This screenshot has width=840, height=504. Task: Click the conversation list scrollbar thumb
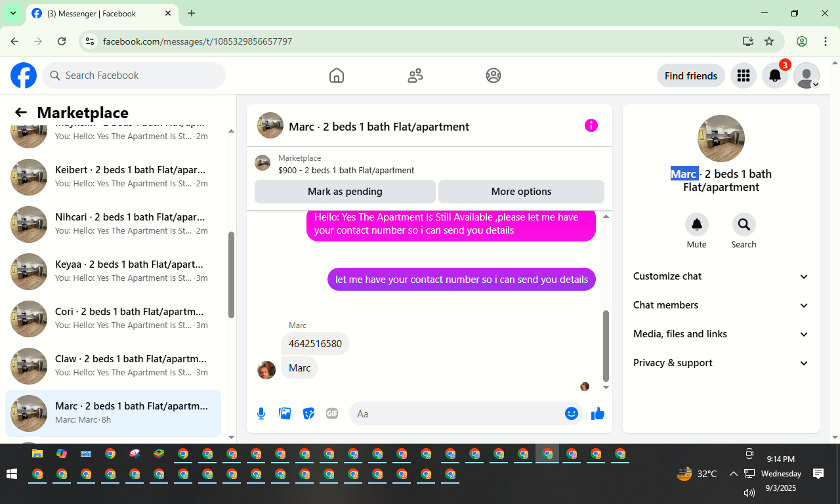[x=231, y=276]
